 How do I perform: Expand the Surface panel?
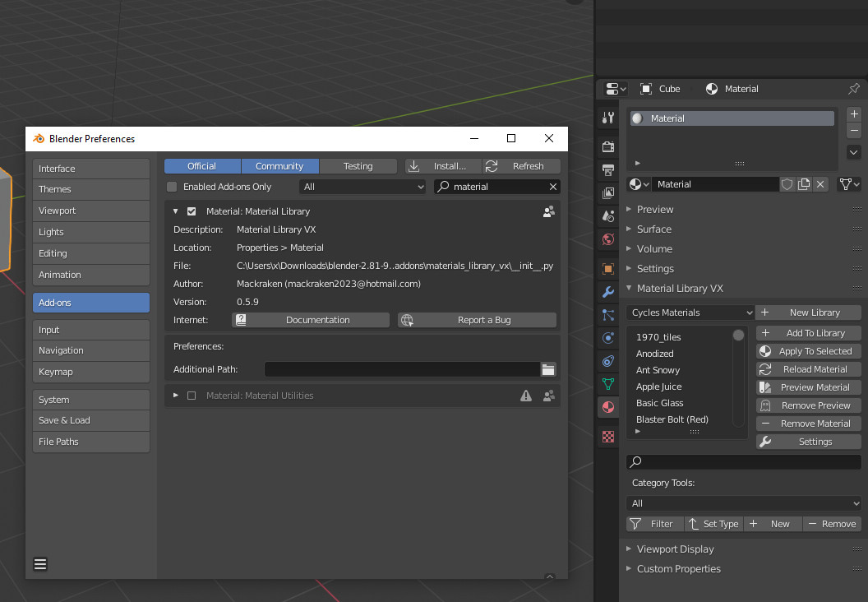coord(653,229)
